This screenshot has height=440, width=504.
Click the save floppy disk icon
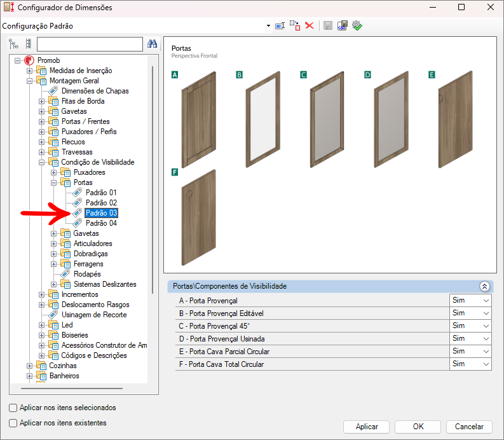[x=328, y=25]
